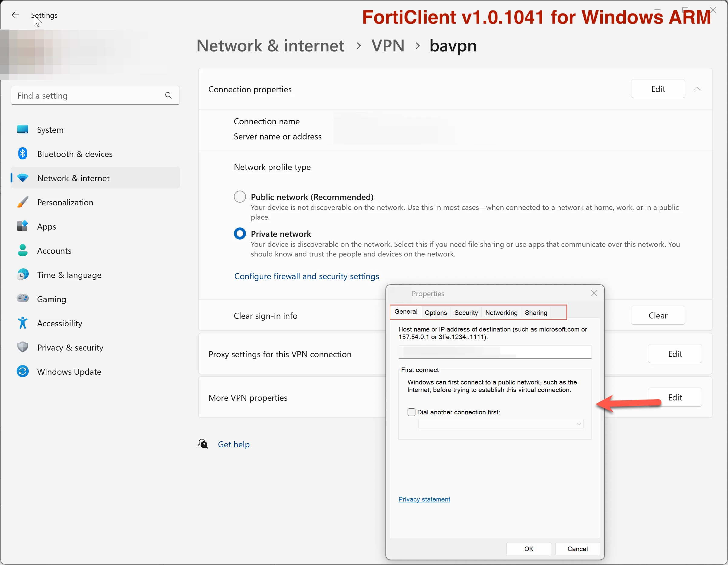Screen dimensions: 728x565
Task: Click OK in Properties dialog
Action: pos(529,549)
